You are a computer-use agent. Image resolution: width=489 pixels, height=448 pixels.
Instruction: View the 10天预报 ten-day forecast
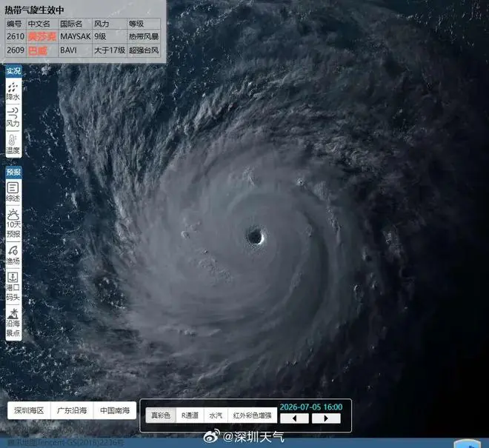tap(13, 223)
